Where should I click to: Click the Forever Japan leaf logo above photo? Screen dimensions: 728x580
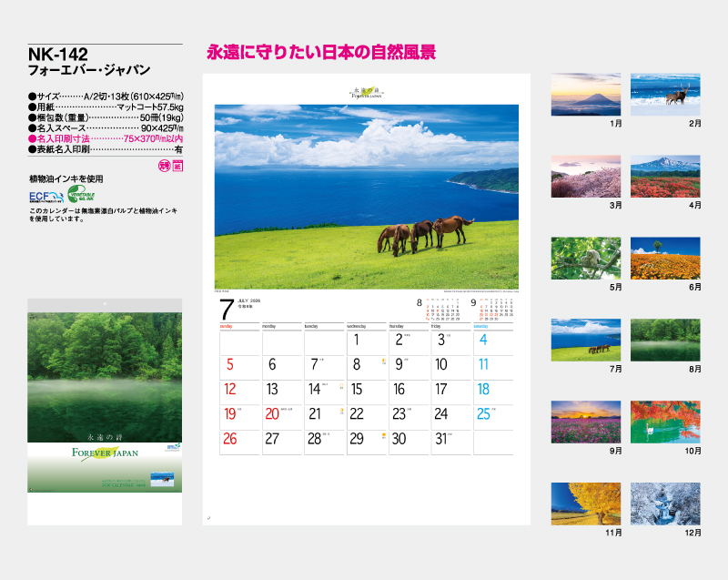(x=367, y=92)
